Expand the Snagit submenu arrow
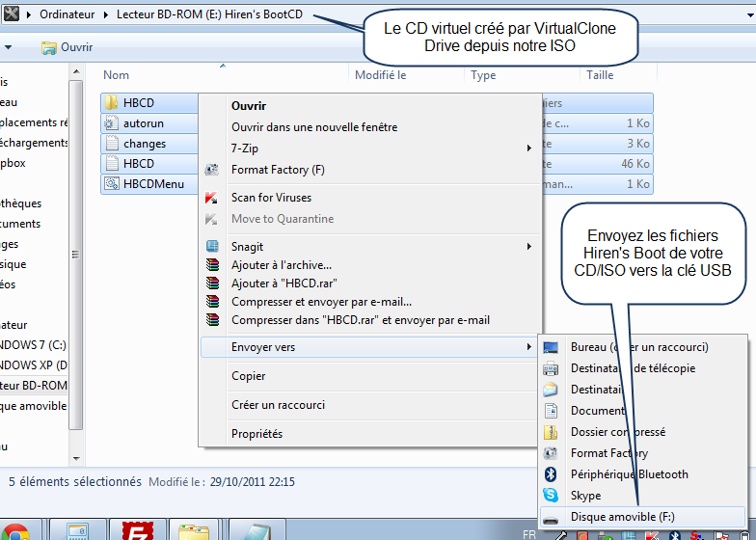This screenshot has width=756, height=540. (x=528, y=247)
